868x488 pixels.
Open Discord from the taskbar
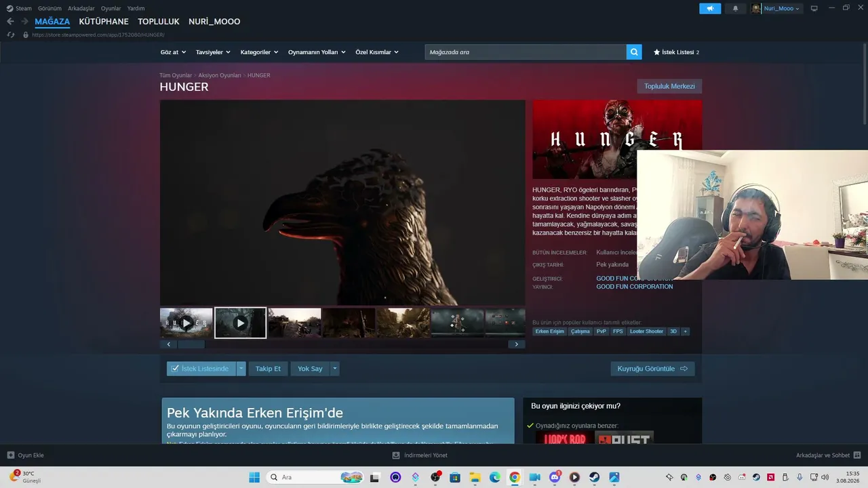click(x=555, y=477)
